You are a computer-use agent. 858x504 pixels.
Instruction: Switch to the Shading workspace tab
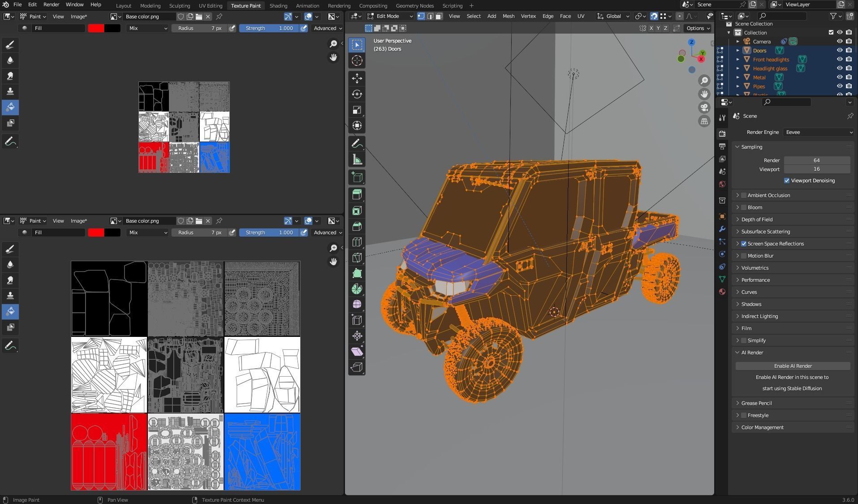point(278,6)
